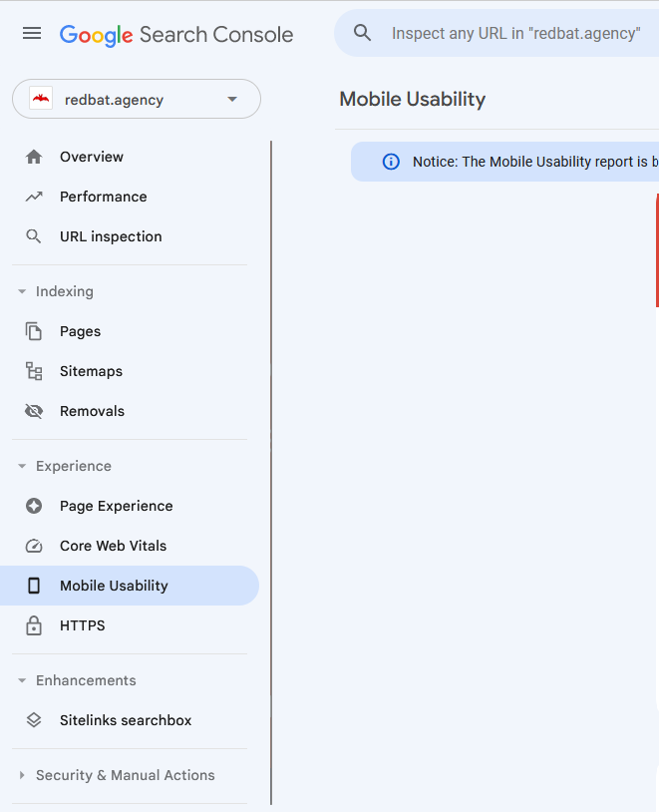Click the HTTPS padlock icon
The image size is (659, 812).
pyautogui.click(x=34, y=625)
